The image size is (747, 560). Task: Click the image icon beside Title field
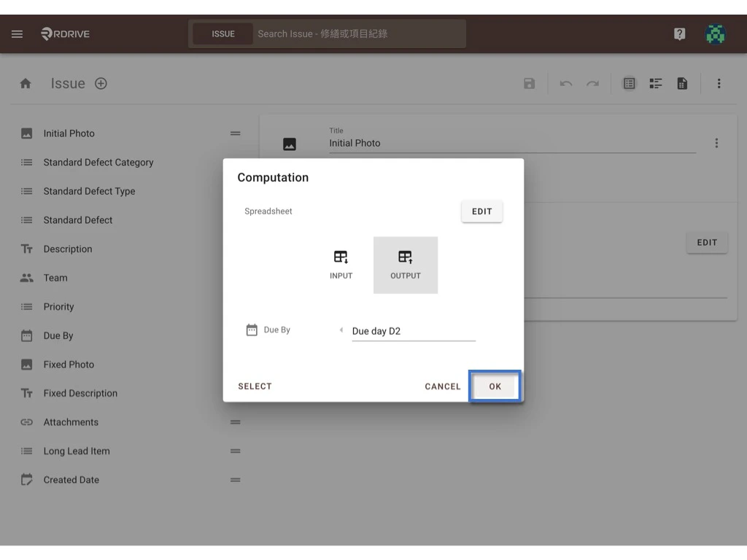290,144
